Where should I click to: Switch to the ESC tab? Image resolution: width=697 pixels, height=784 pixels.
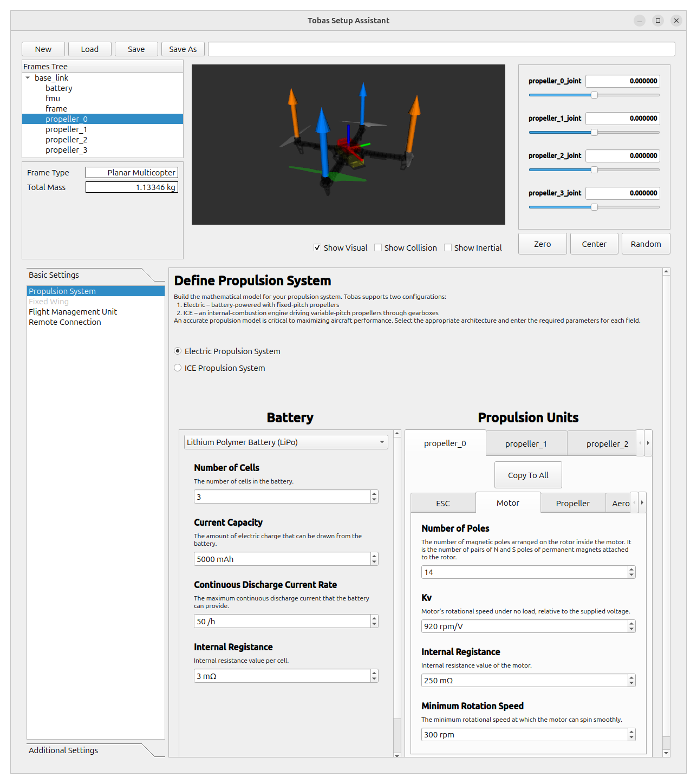pyautogui.click(x=443, y=504)
